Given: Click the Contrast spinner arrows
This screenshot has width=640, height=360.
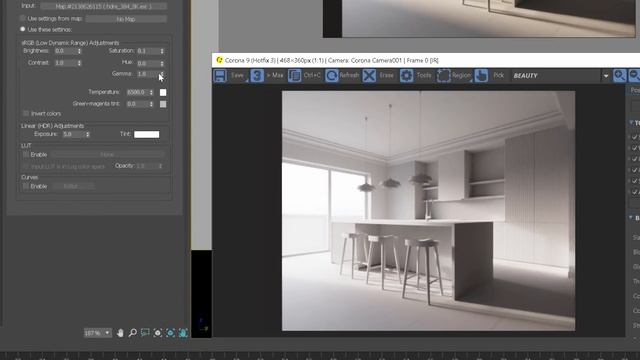Looking at the screenshot, I should (x=79, y=63).
